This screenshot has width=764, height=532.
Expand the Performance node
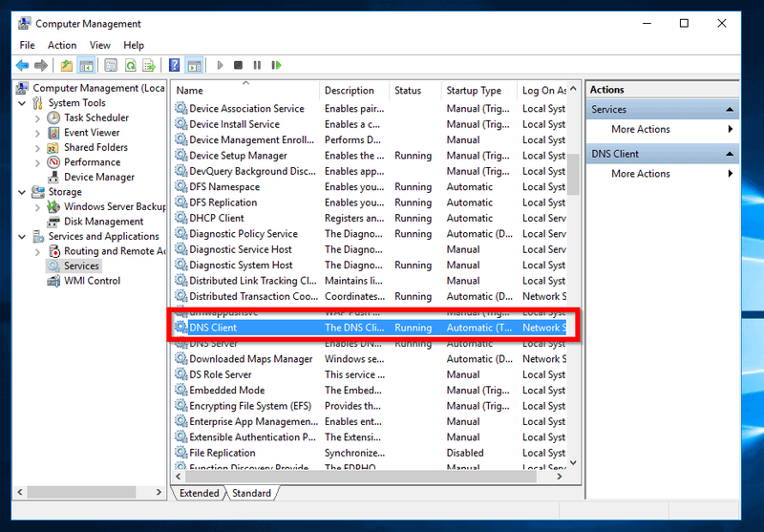(x=37, y=162)
